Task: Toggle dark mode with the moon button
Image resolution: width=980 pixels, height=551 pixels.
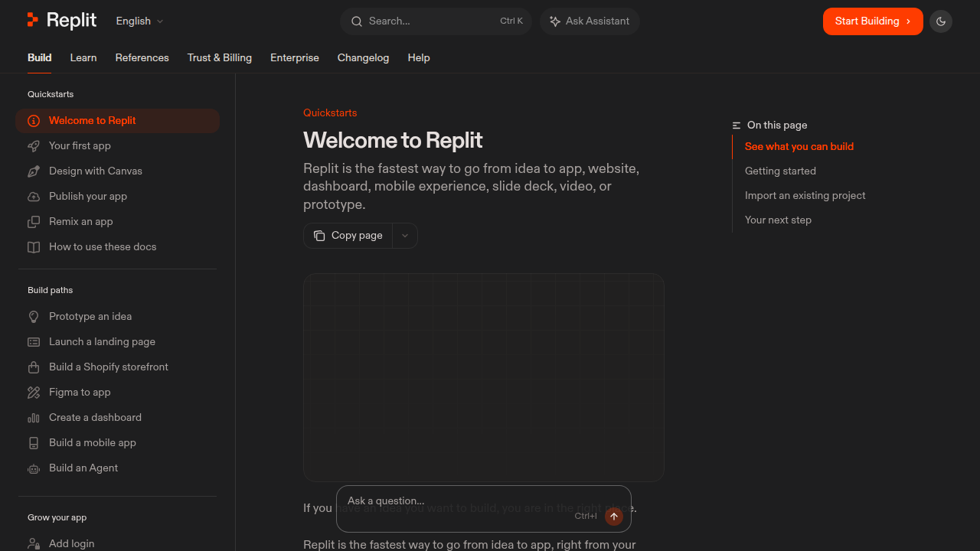Action: (941, 21)
